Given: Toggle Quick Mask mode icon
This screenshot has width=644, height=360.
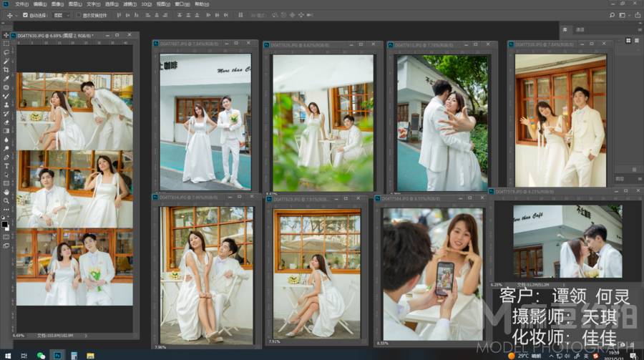Looking at the screenshot, I should click(6, 237).
